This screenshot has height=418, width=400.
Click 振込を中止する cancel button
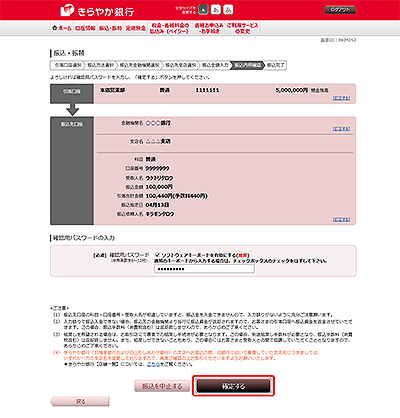tap(162, 386)
